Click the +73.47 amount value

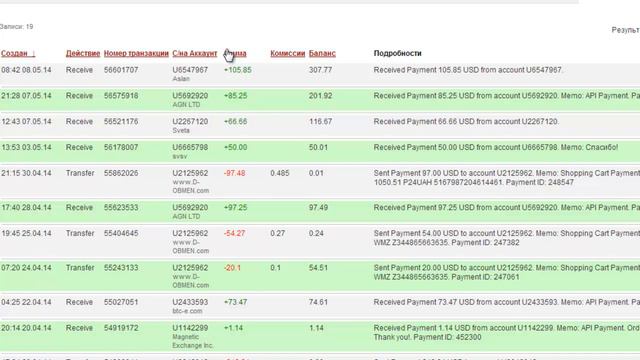coord(236,302)
